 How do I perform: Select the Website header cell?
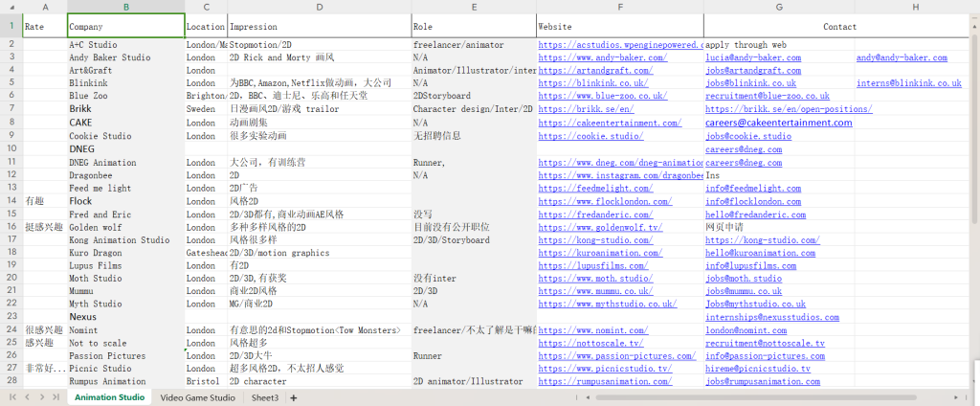(620, 27)
